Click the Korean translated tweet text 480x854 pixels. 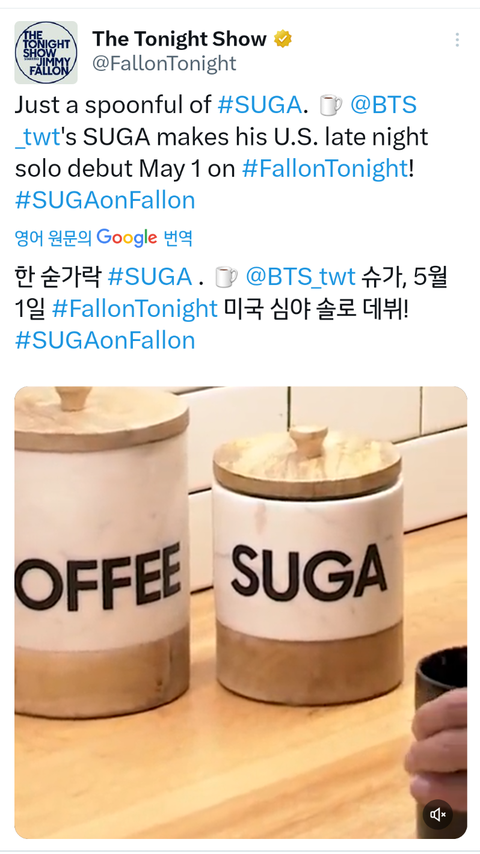click(x=231, y=309)
